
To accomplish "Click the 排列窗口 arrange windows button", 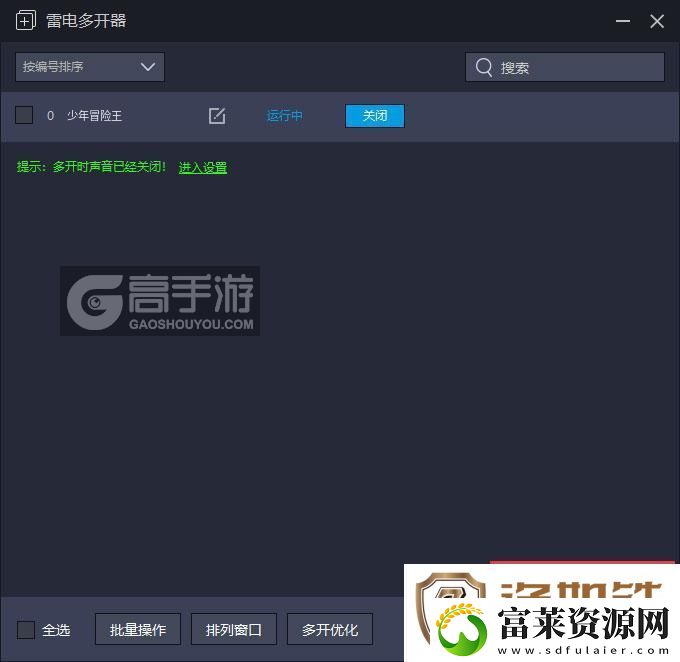I will [x=234, y=629].
